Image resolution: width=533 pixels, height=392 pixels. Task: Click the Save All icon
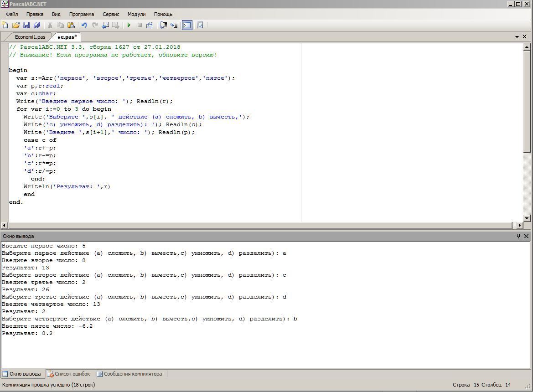pyautogui.click(x=37, y=26)
